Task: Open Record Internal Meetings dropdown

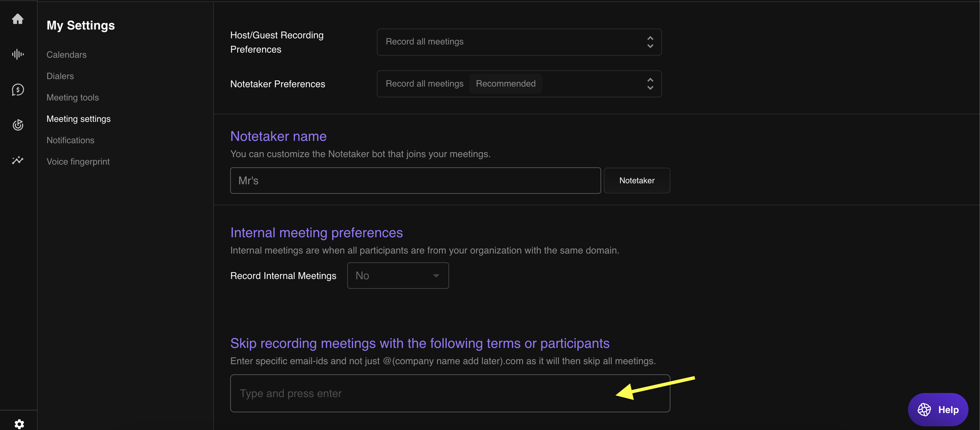Action: pos(397,276)
